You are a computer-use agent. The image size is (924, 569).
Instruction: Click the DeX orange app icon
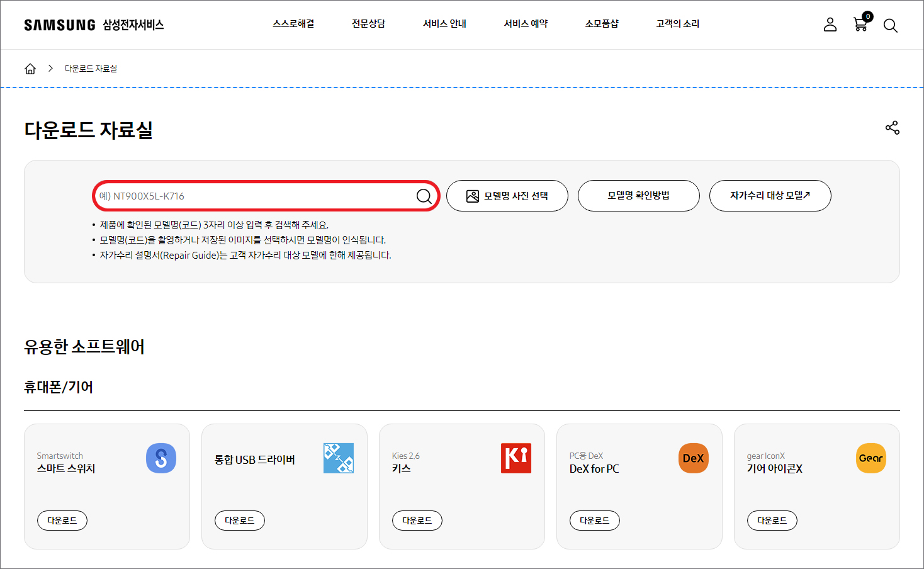(694, 458)
